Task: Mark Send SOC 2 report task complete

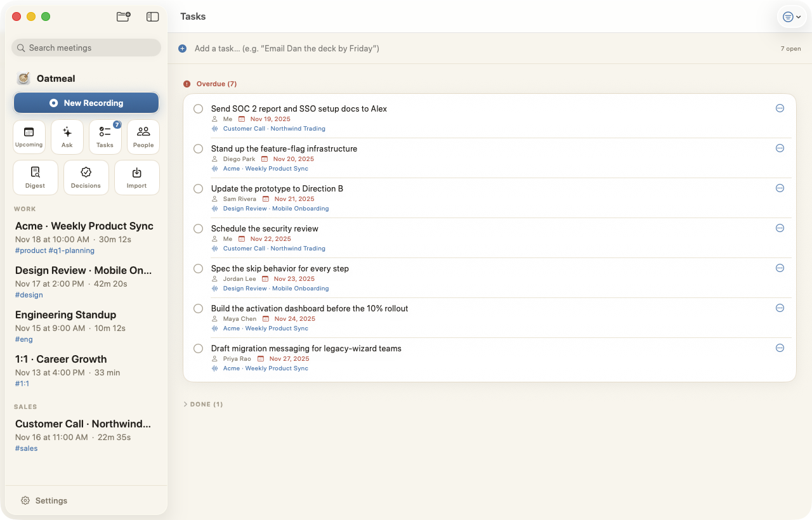Action: click(199, 109)
